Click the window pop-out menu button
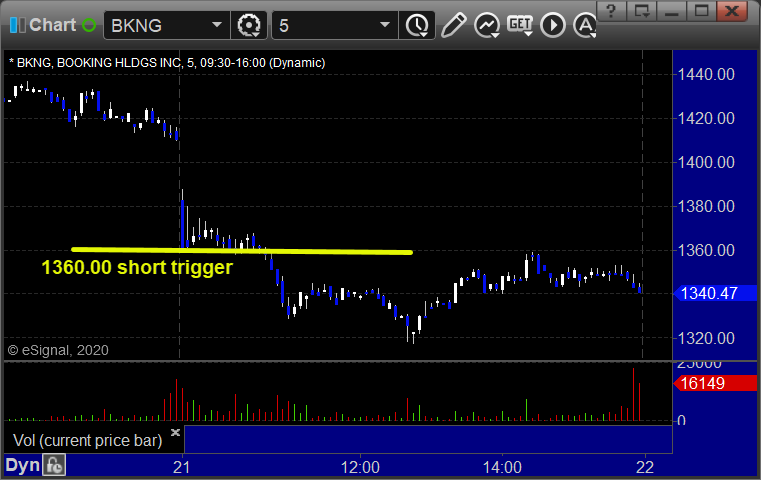 pos(641,11)
